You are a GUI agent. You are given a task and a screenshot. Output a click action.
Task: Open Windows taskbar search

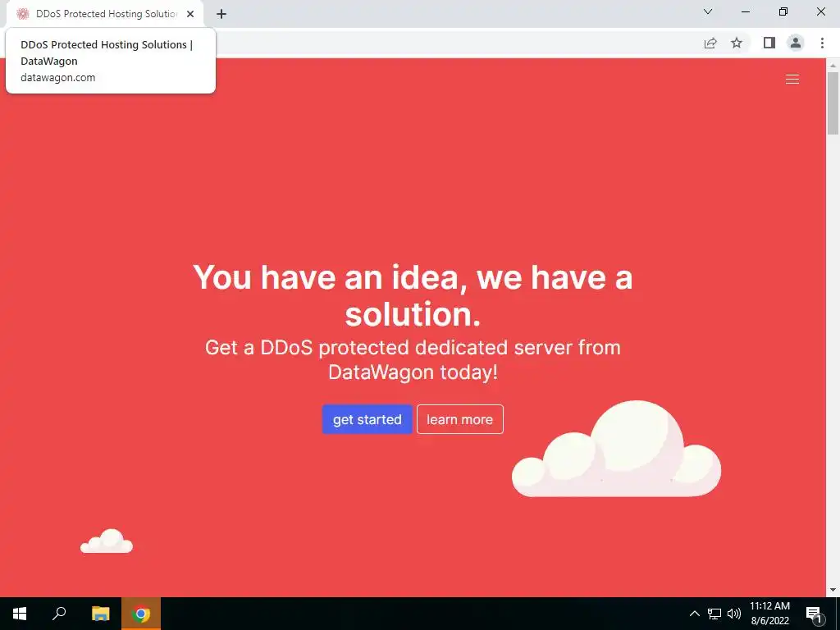pos(59,614)
